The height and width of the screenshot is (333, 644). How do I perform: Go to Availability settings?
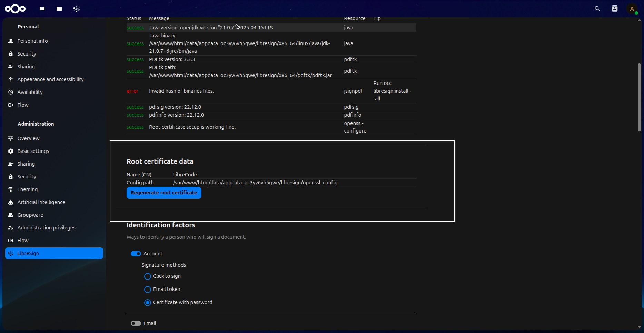[54, 92]
